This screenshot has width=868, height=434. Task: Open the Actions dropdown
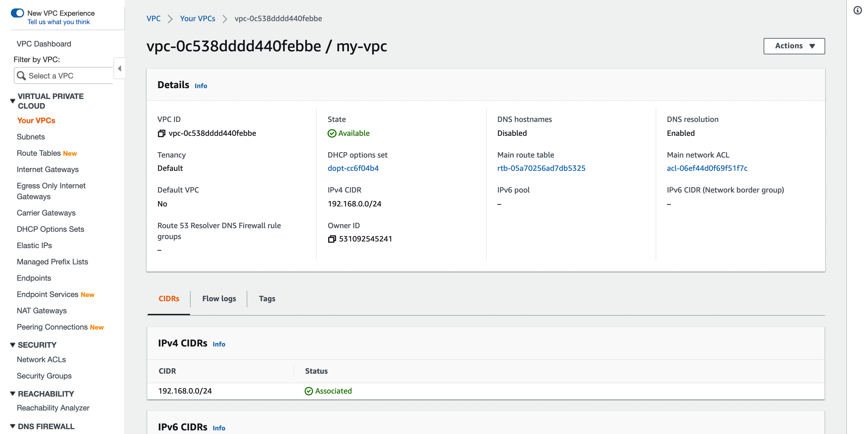pos(794,46)
